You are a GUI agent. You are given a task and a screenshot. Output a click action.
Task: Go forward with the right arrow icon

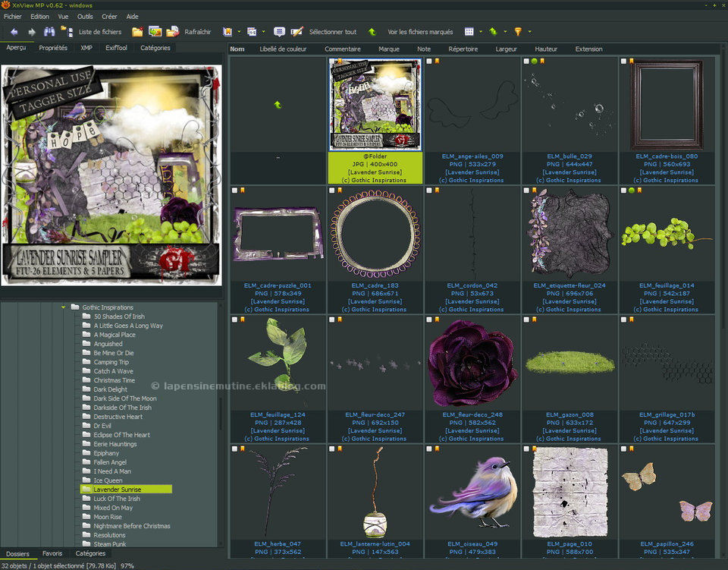[x=32, y=32]
